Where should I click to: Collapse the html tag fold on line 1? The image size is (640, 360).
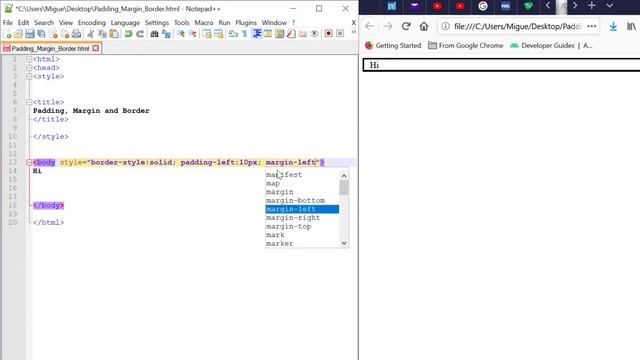(x=29, y=59)
